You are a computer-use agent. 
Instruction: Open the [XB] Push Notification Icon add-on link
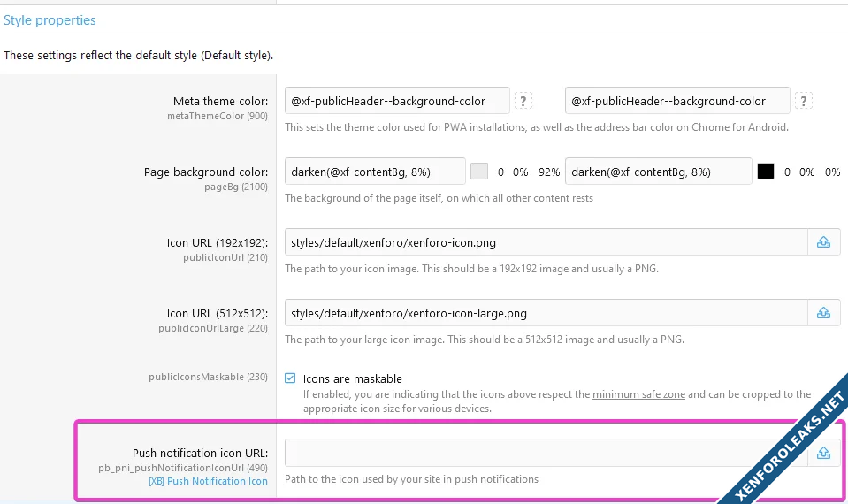coord(208,481)
